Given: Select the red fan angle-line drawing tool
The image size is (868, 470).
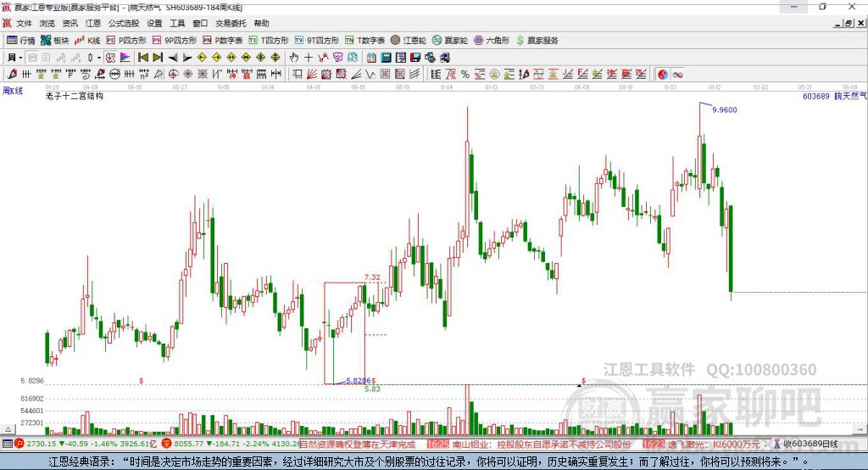Looking at the screenshot, I should [x=312, y=75].
